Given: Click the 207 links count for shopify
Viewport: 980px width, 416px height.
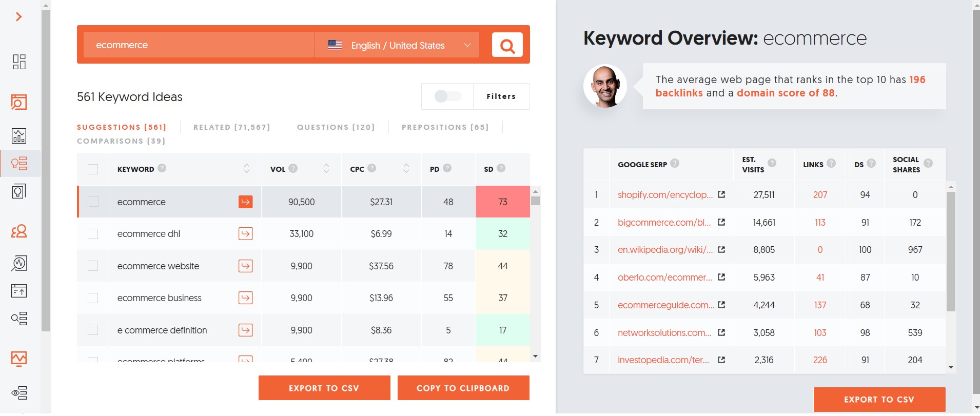Looking at the screenshot, I should click(820, 195).
